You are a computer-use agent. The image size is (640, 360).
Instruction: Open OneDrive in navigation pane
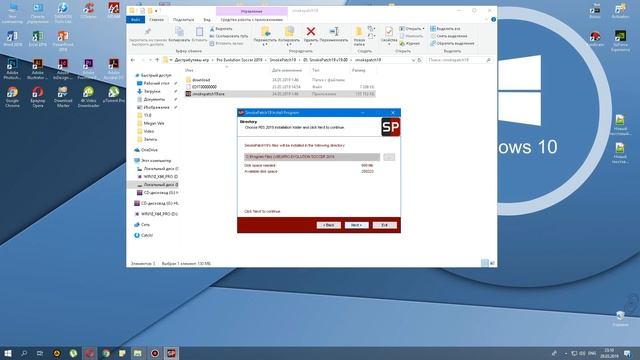[x=149, y=150]
